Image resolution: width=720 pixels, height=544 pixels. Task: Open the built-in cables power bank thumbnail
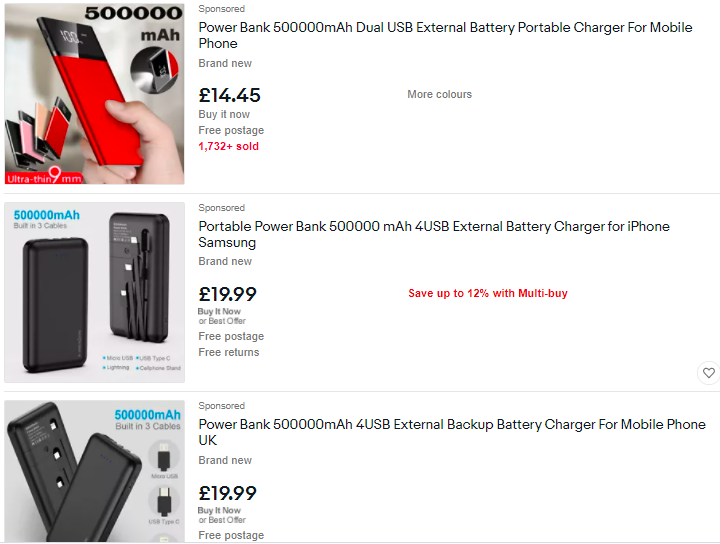(94, 292)
